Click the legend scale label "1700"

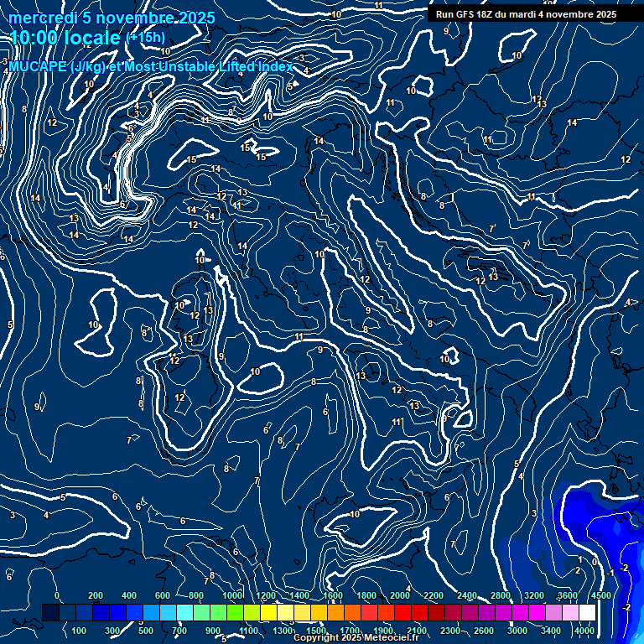tap(350, 631)
